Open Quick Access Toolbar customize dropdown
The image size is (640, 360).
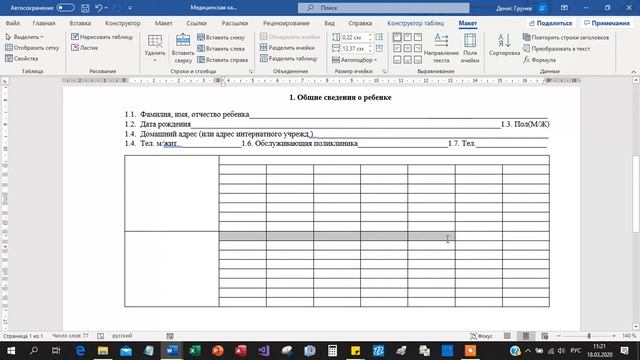click(130, 8)
